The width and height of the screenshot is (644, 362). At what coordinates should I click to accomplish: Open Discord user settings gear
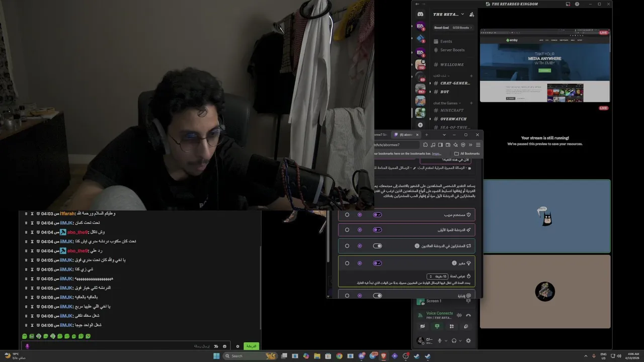coord(468,341)
